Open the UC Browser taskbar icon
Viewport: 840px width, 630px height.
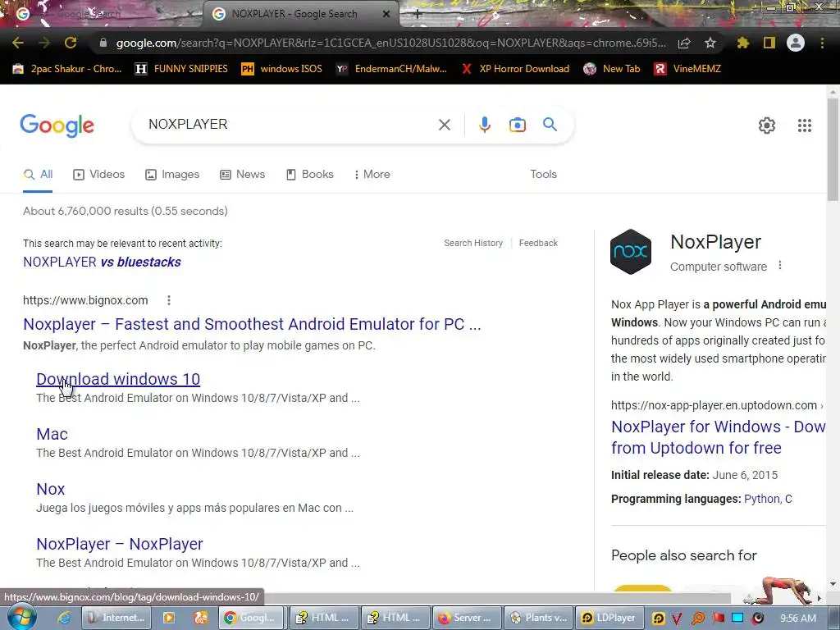pyautogui.click(x=201, y=618)
